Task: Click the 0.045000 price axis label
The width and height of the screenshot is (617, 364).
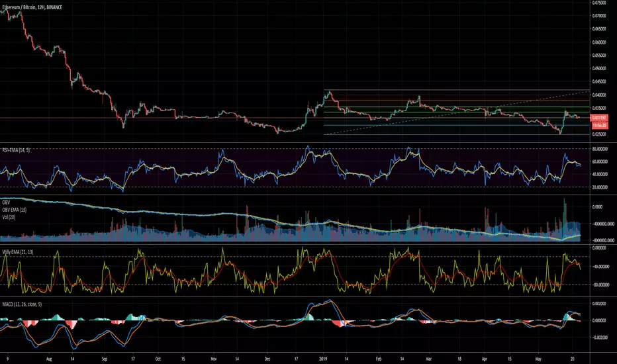Action: (598, 82)
